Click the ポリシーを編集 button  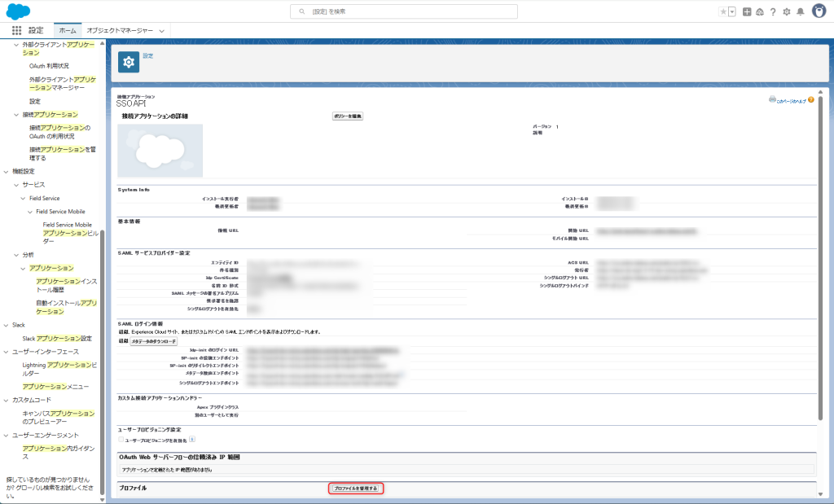348,116
